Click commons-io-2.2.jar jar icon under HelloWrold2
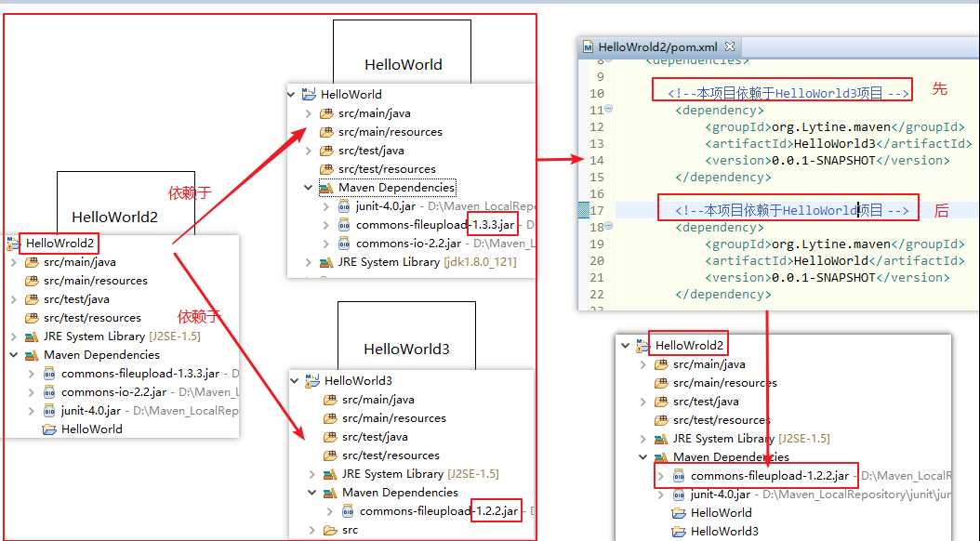The image size is (980, 541). tap(49, 392)
